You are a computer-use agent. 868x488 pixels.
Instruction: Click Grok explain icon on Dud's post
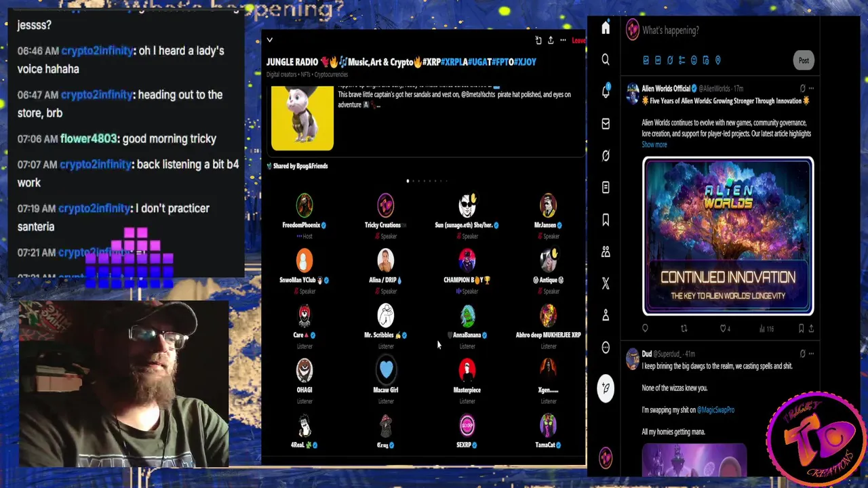[802, 353]
